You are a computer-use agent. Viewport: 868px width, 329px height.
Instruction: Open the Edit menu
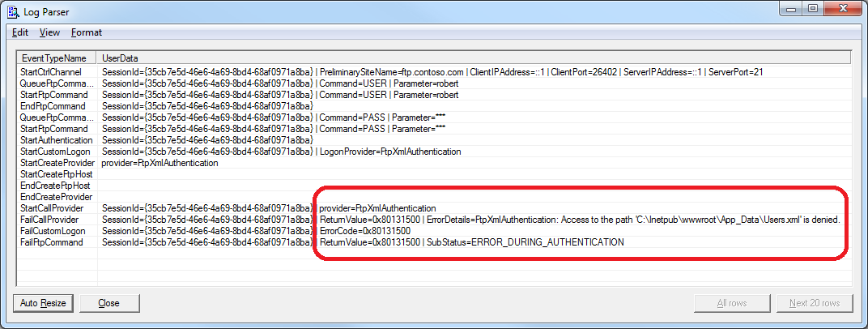pos(20,32)
